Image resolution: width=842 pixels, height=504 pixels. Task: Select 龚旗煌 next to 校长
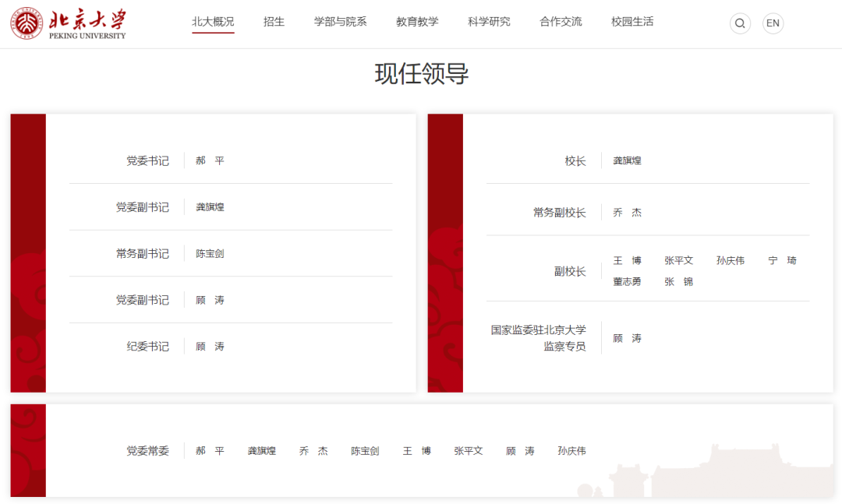pos(627,160)
